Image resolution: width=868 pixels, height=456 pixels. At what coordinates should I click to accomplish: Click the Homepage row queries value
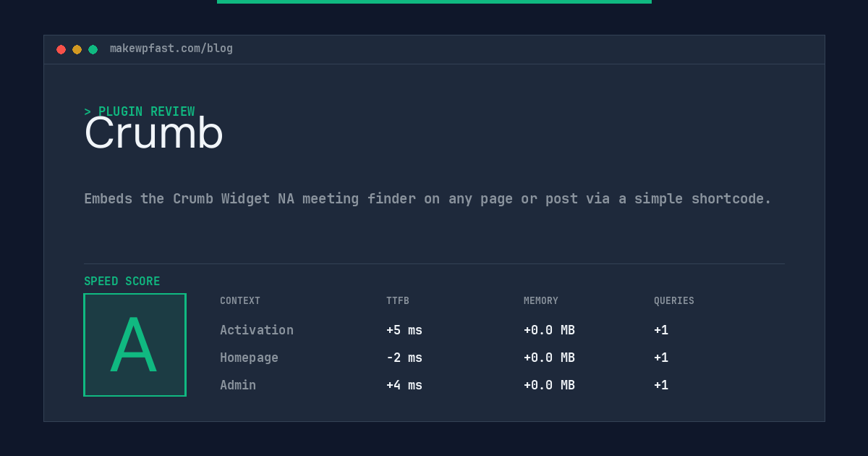click(661, 358)
